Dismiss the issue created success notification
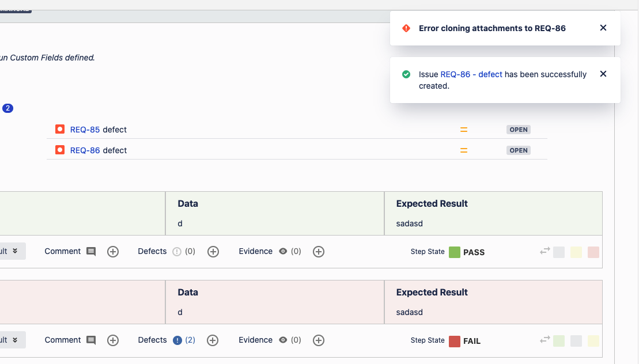This screenshot has height=364, width=639. 603,74
